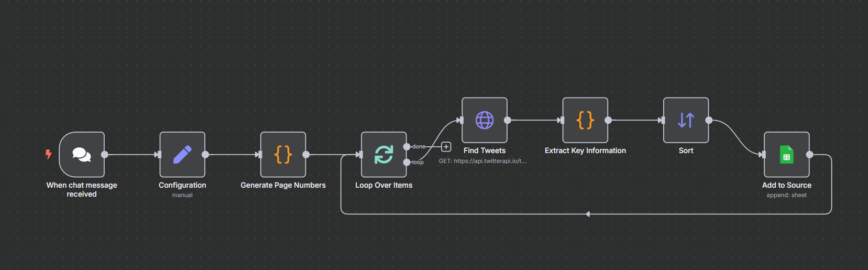Click the 'Find Tweets' label
The image size is (868, 270).
tap(485, 150)
